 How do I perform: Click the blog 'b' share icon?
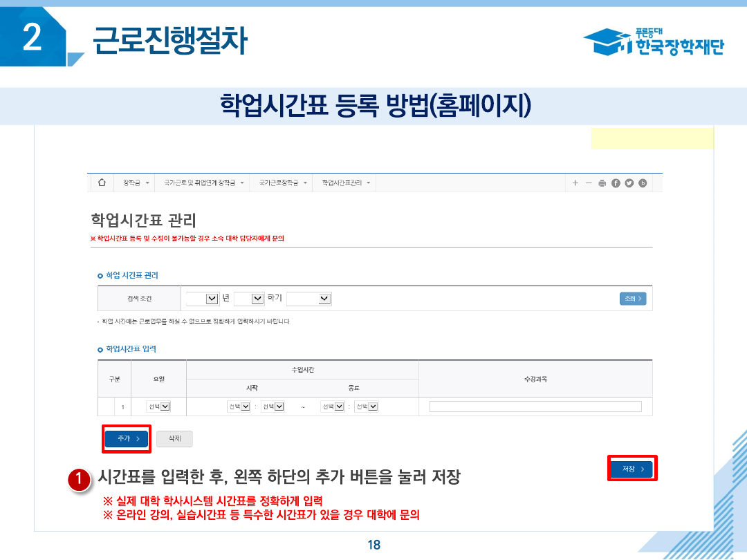(x=643, y=183)
